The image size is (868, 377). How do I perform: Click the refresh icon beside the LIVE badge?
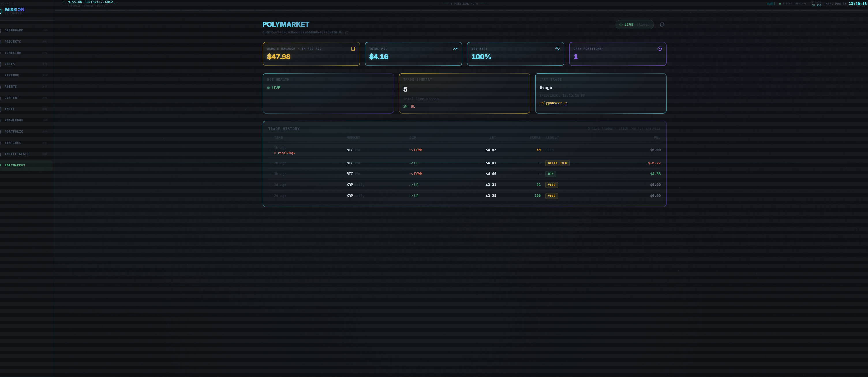click(662, 25)
